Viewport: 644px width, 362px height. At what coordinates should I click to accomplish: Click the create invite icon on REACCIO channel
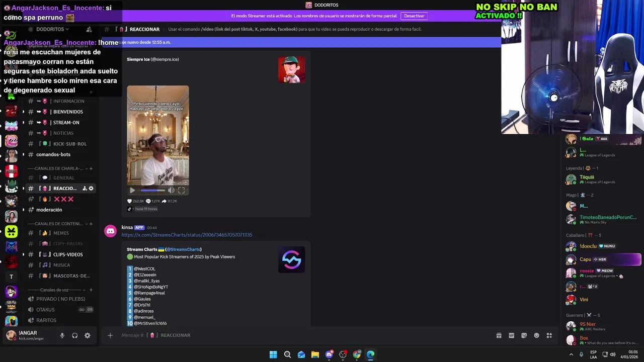tap(85, 189)
